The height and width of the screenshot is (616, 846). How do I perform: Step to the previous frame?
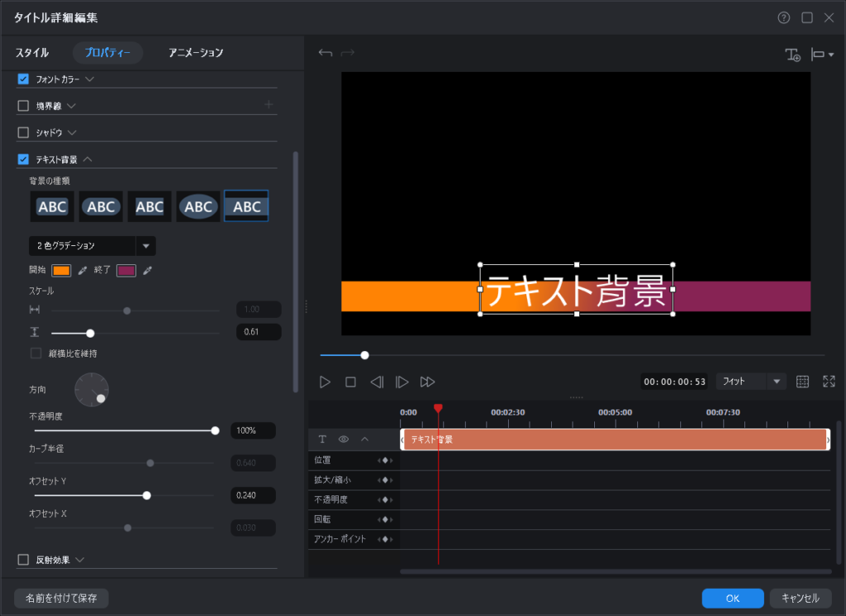(376, 381)
